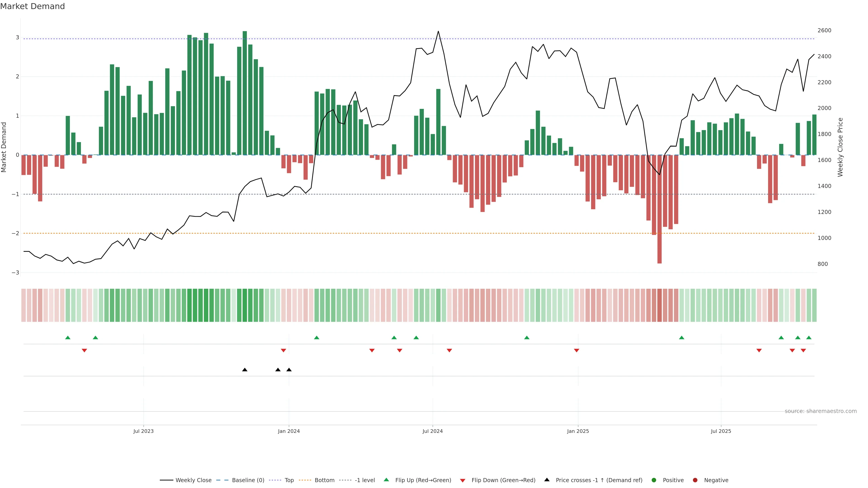Image resolution: width=868 pixels, height=488 pixels.
Task: Click the first green flip-up marker
Action: (68, 338)
